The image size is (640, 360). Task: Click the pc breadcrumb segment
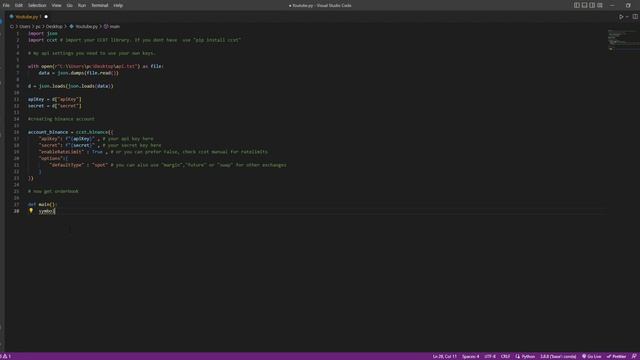pos(38,27)
